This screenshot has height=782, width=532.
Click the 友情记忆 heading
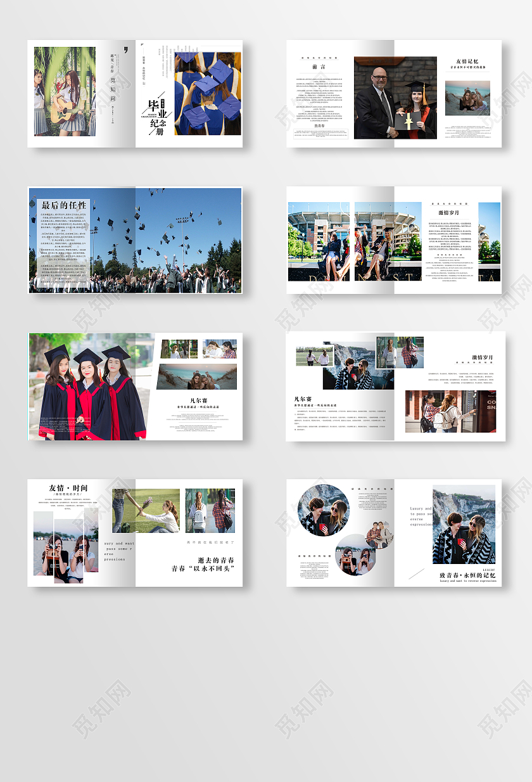(467, 61)
